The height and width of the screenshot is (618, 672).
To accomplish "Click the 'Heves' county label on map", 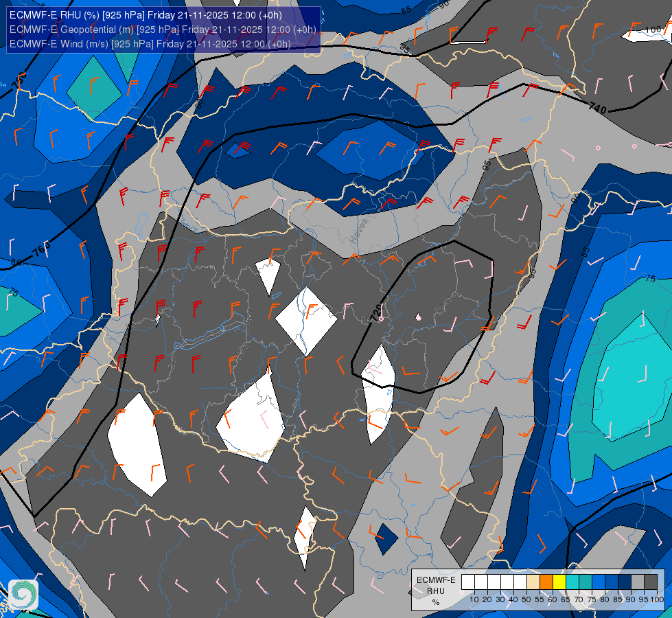I will pyautogui.click(x=359, y=231).
